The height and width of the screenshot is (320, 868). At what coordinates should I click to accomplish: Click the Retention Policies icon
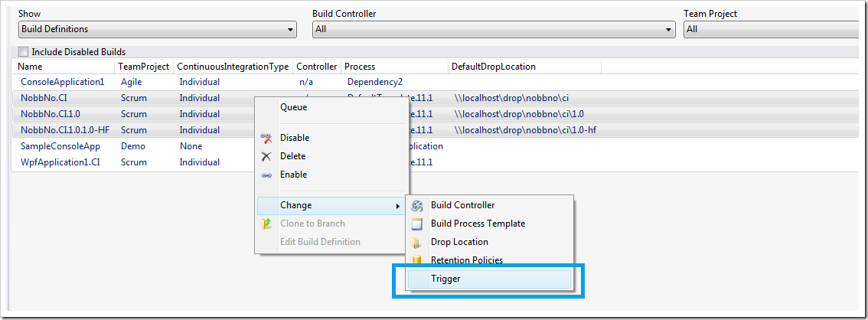coord(417,260)
